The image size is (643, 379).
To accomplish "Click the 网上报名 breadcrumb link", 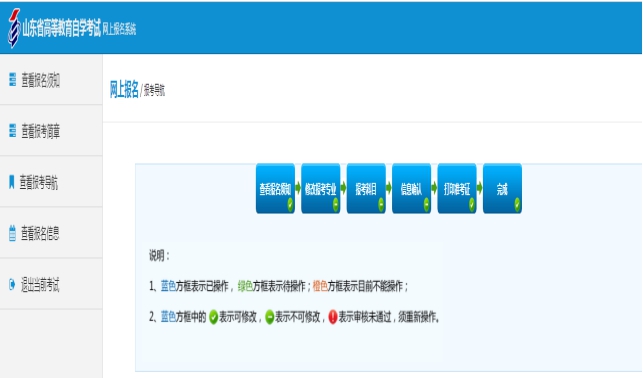I will 124,89.
